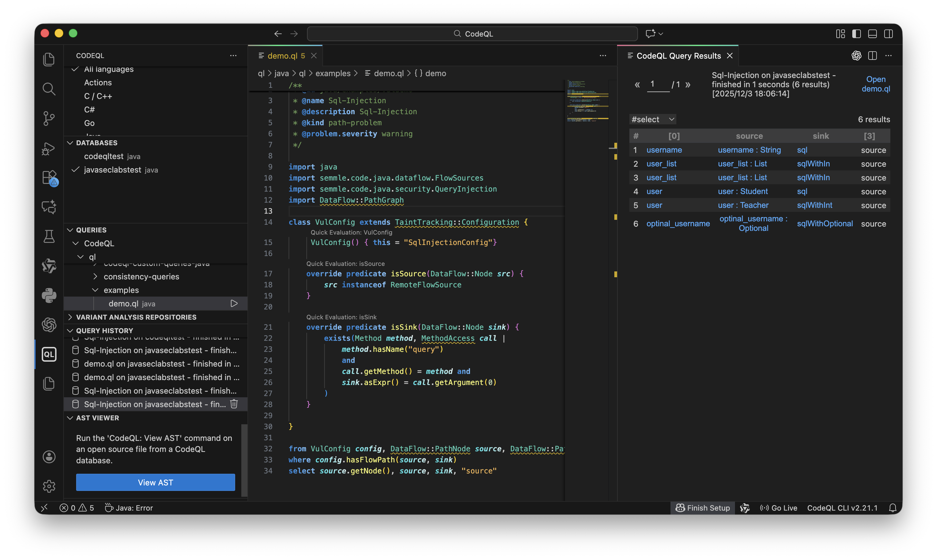Click the View AST button
Screen dimensions: 937x560
(x=155, y=482)
